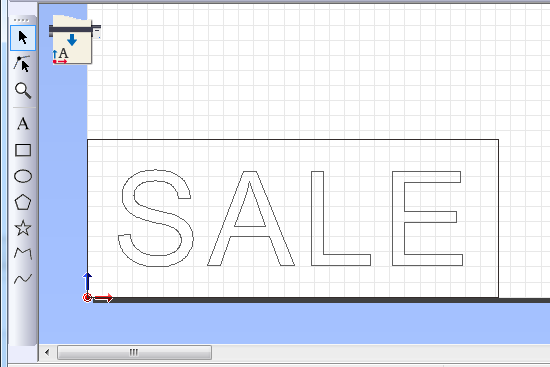Select the outlined letter L
The height and width of the screenshot is (367, 550).
point(341,218)
